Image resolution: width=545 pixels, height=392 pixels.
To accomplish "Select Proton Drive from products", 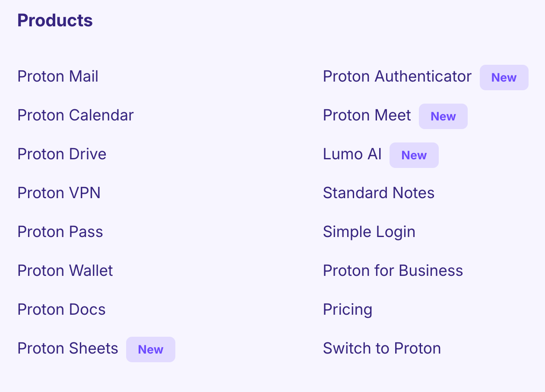I will [x=62, y=155].
